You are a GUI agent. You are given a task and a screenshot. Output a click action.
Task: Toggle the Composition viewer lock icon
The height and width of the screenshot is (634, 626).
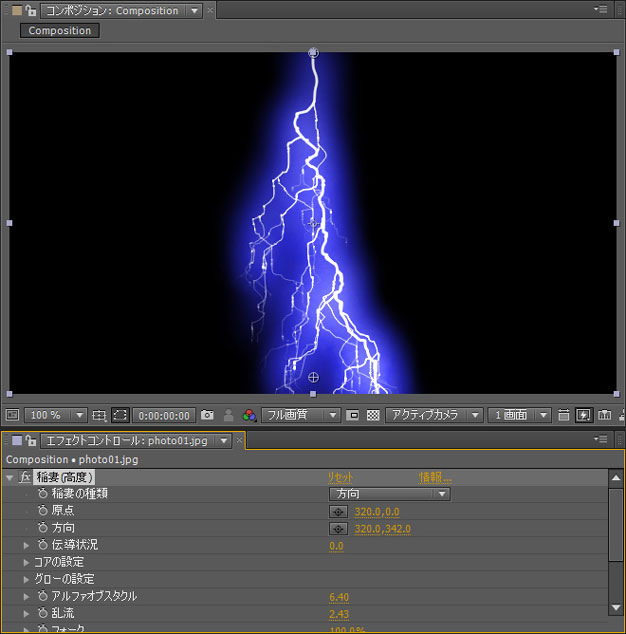click(31, 10)
